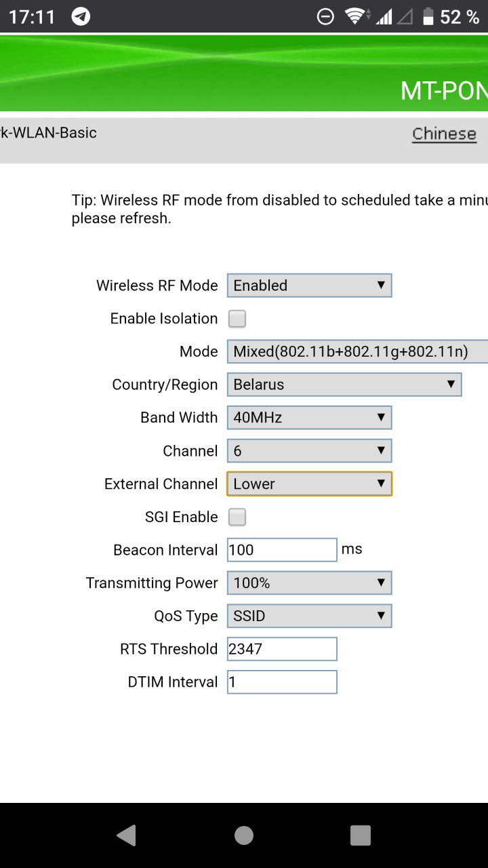Viewport: 488px width, 868px height.
Task: Tap the battery indicator icon
Action: (x=428, y=17)
